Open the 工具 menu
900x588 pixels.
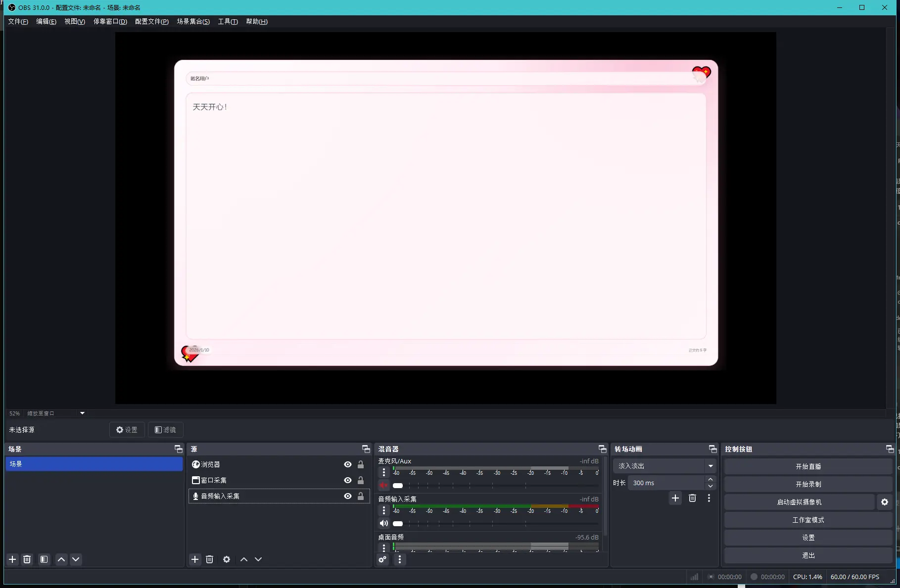[x=228, y=21]
